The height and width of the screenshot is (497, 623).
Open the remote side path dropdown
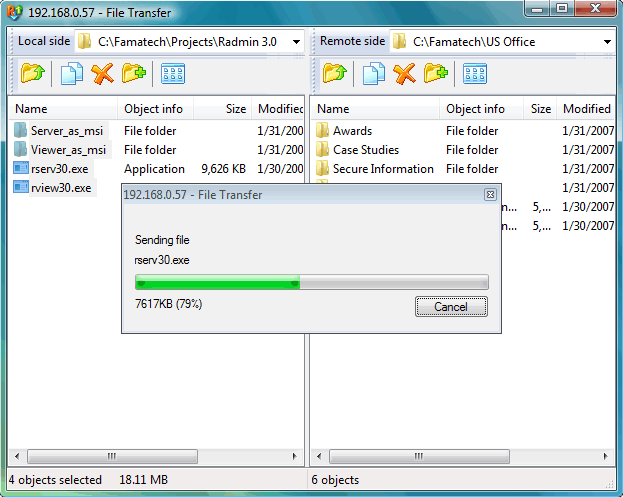point(608,42)
